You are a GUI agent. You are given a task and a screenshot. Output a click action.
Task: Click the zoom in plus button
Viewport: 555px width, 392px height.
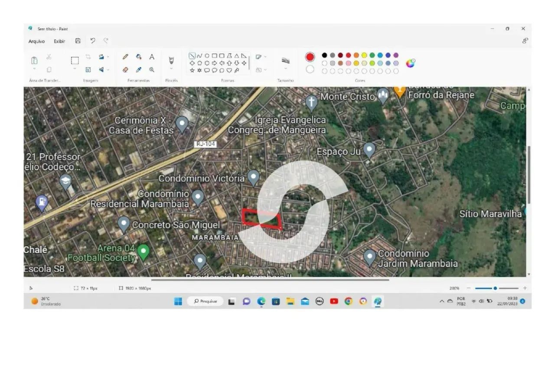click(525, 288)
